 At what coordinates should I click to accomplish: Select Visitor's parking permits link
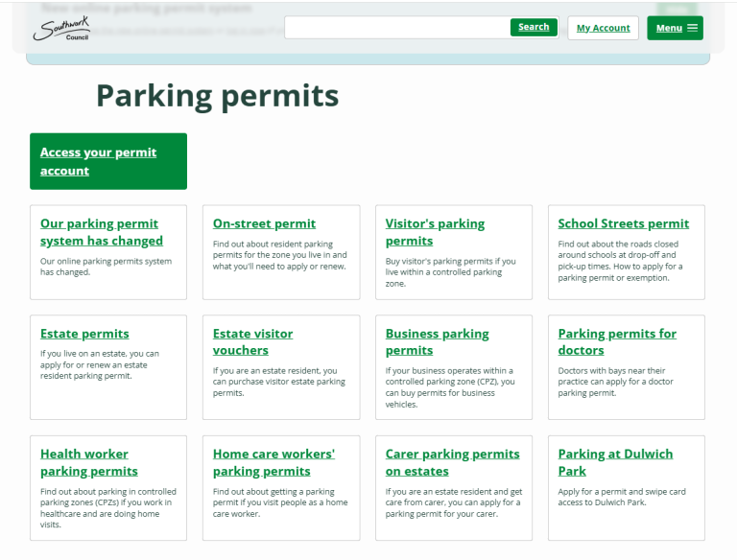(x=435, y=232)
